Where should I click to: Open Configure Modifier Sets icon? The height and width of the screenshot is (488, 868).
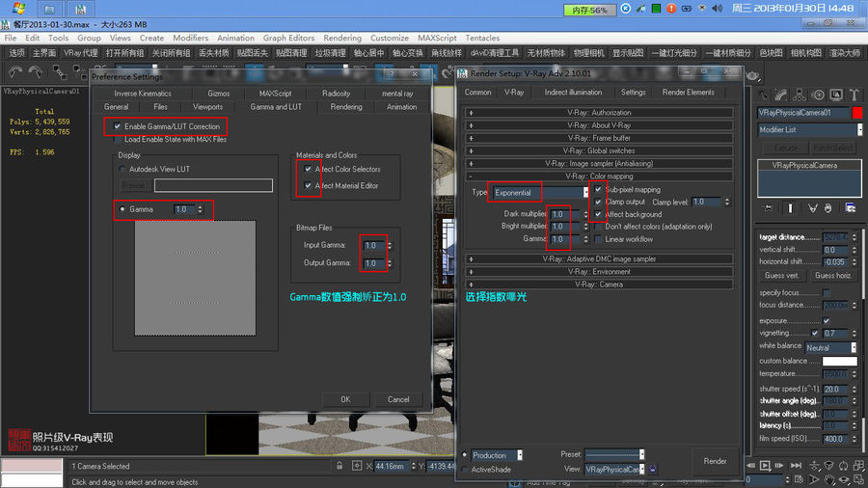(x=851, y=208)
